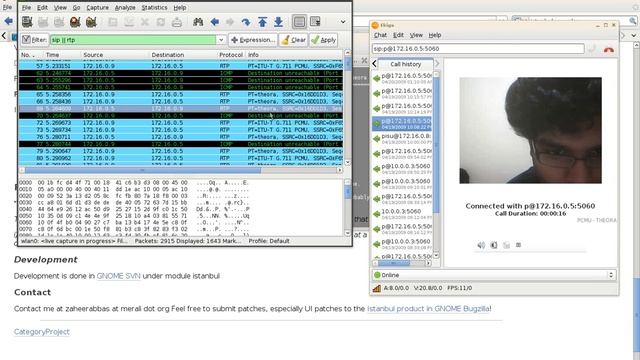Viewport: 640px width, 360px height.
Task: Open Wireshark View menu
Action: point(60,8)
